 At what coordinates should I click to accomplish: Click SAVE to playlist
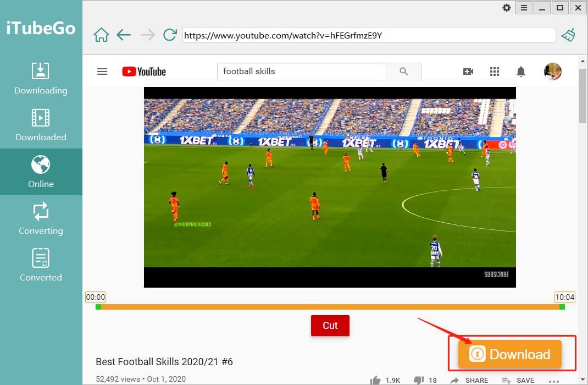(x=518, y=380)
